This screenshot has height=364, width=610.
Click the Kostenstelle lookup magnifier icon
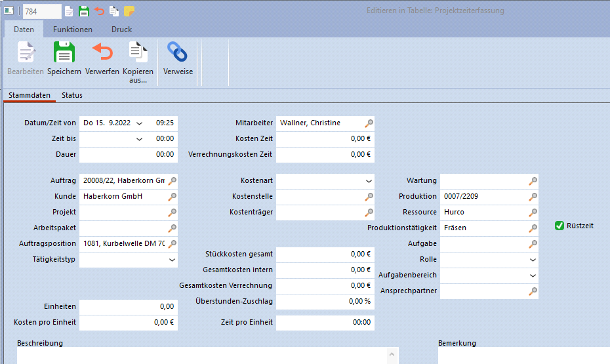click(x=369, y=196)
